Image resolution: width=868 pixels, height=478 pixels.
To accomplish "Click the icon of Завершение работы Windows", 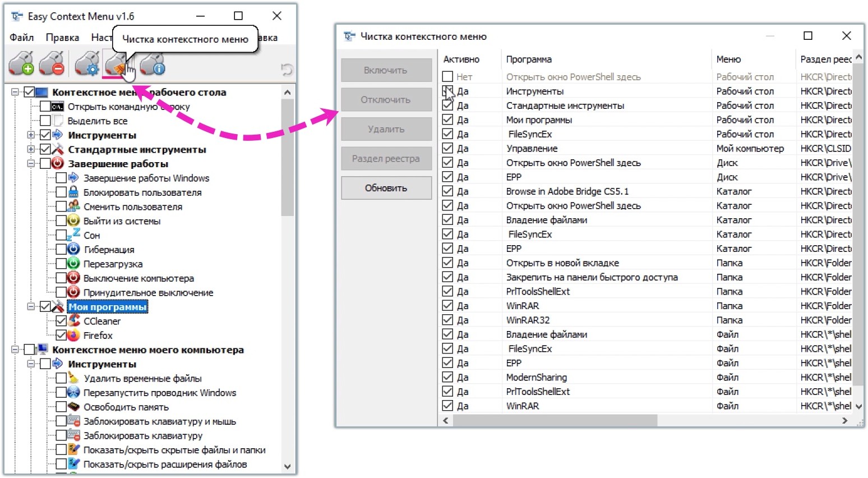I will click(x=73, y=178).
